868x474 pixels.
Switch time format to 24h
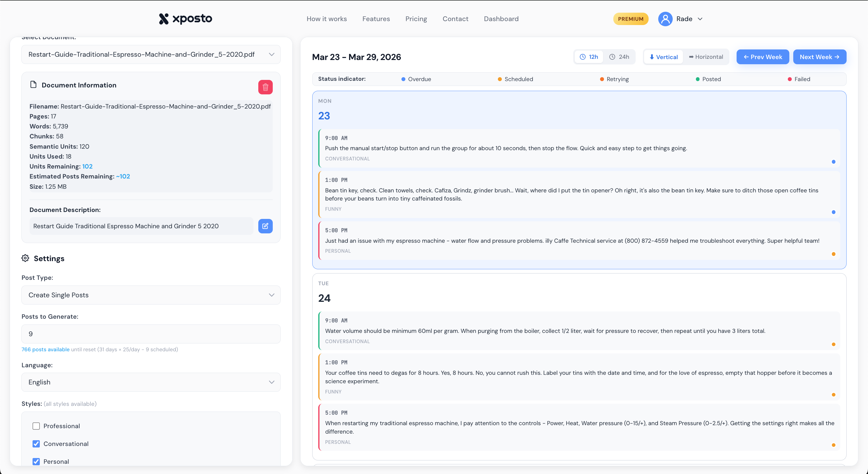619,57
